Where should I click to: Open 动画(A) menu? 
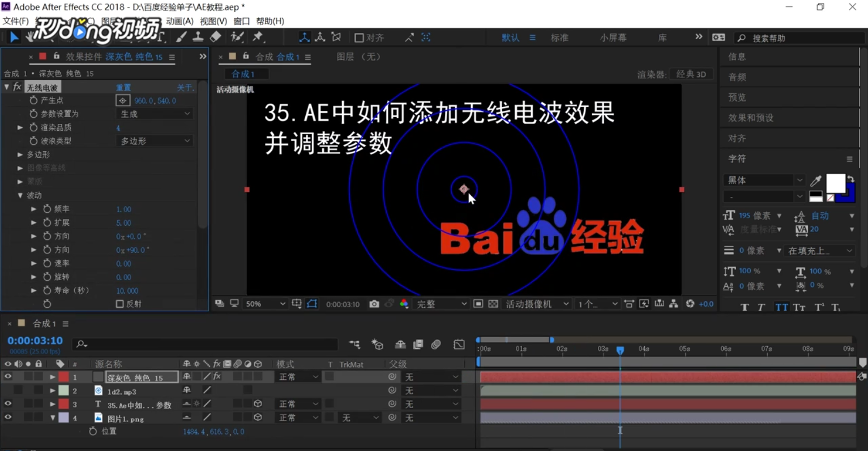180,21
